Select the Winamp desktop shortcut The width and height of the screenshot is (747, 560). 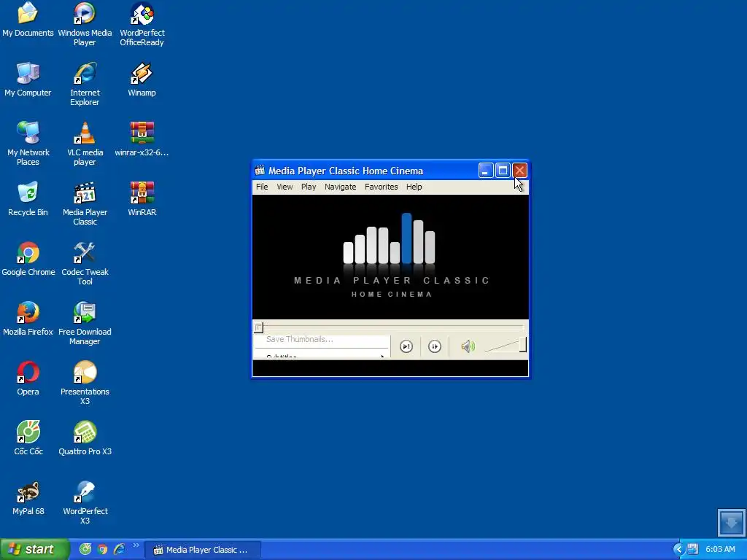142,79
